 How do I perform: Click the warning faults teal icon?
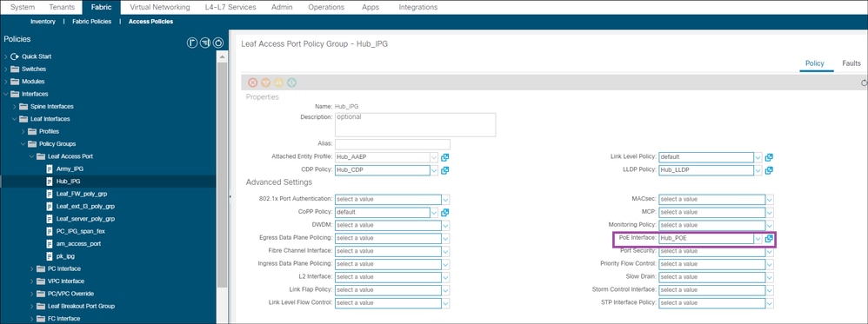(x=291, y=83)
